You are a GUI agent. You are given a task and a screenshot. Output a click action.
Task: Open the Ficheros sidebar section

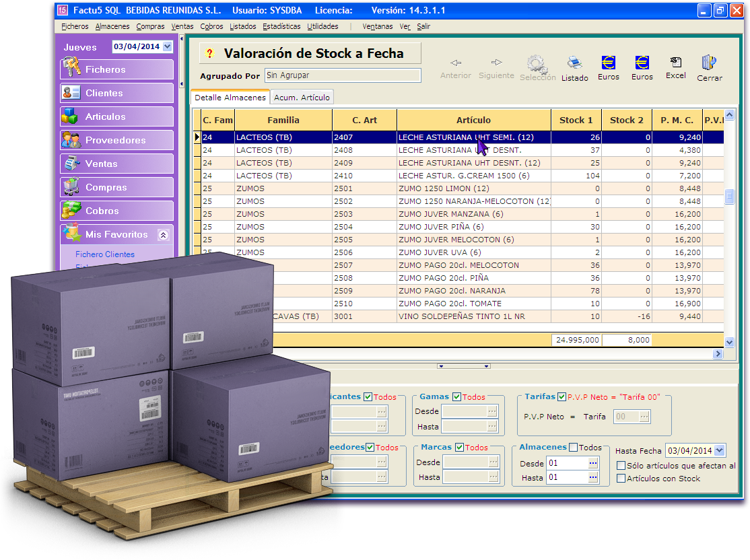pyautogui.click(x=117, y=69)
